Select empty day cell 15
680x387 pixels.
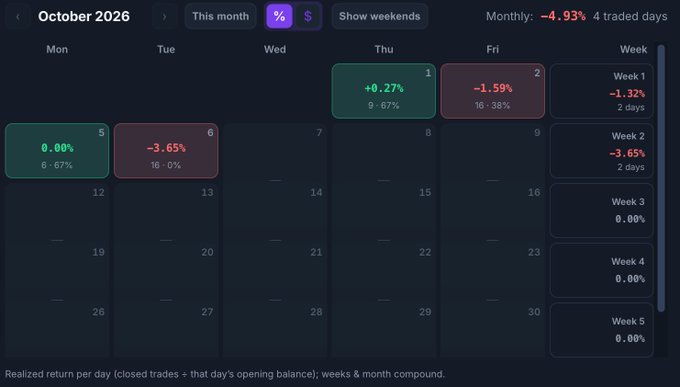coord(384,210)
